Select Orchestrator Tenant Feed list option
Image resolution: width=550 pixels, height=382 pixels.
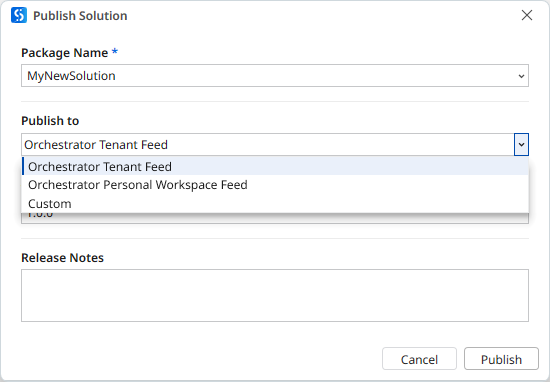click(x=275, y=166)
